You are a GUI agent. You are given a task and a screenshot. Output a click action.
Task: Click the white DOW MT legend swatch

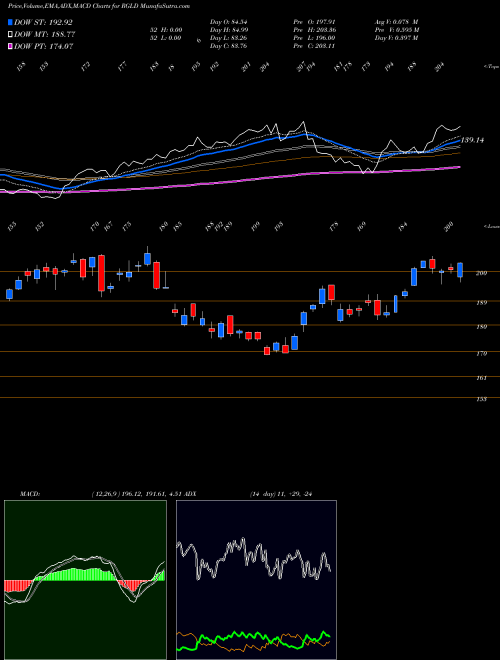click(x=11, y=34)
